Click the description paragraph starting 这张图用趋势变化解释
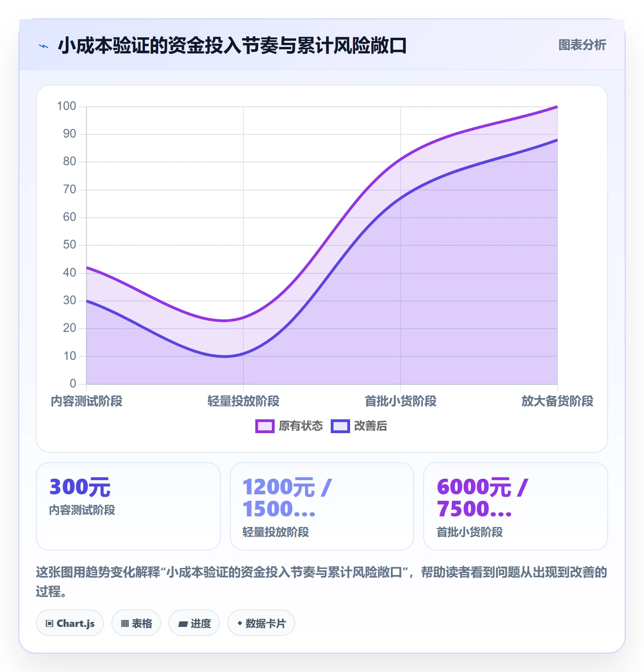This screenshot has height=672, width=644. pos(322,582)
